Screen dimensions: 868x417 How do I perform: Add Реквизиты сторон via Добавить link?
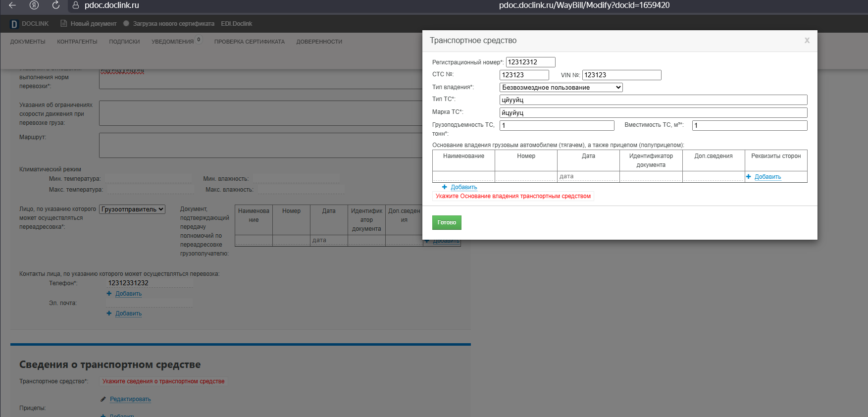pyautogui.click(x=767, y=177)
